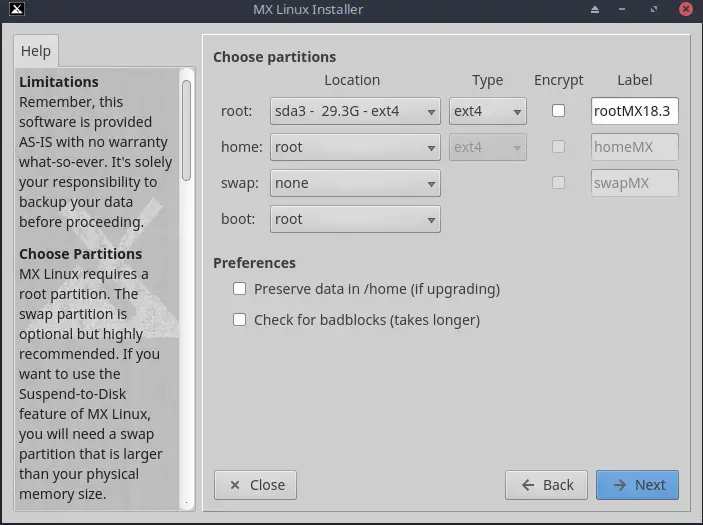Click the Choose Partitions help heading

pyautogui.click(x=81, y=254)
